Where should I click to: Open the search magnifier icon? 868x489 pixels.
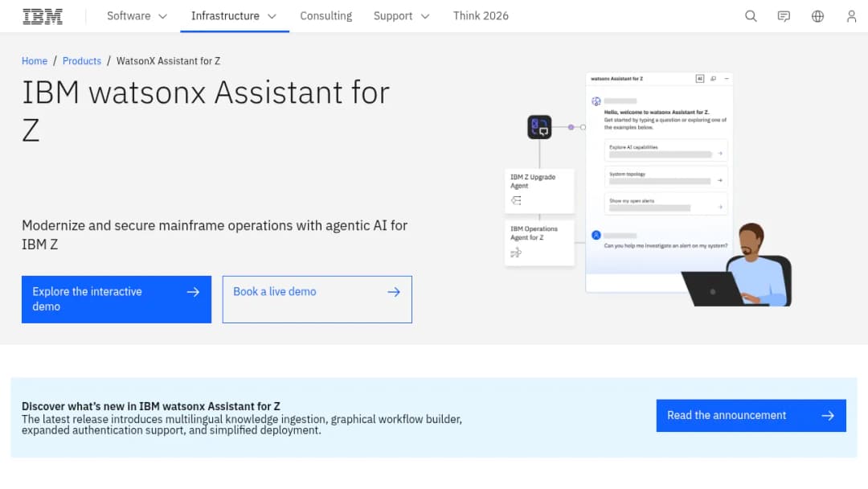pos(751,16)
